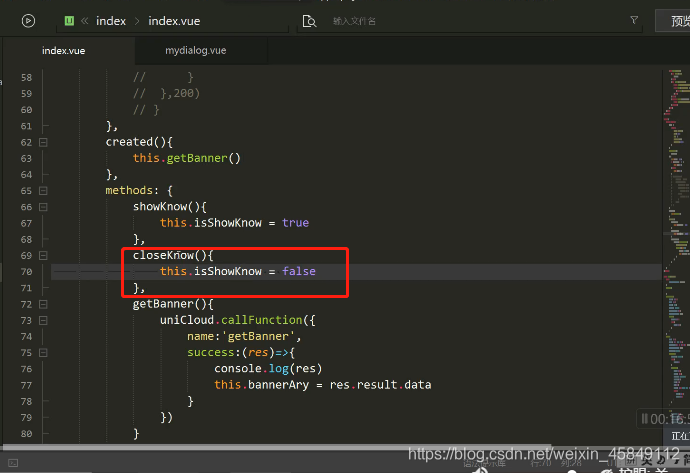Focus the file name search input
This screenshot has height=473, width=690.
point(471,21)
